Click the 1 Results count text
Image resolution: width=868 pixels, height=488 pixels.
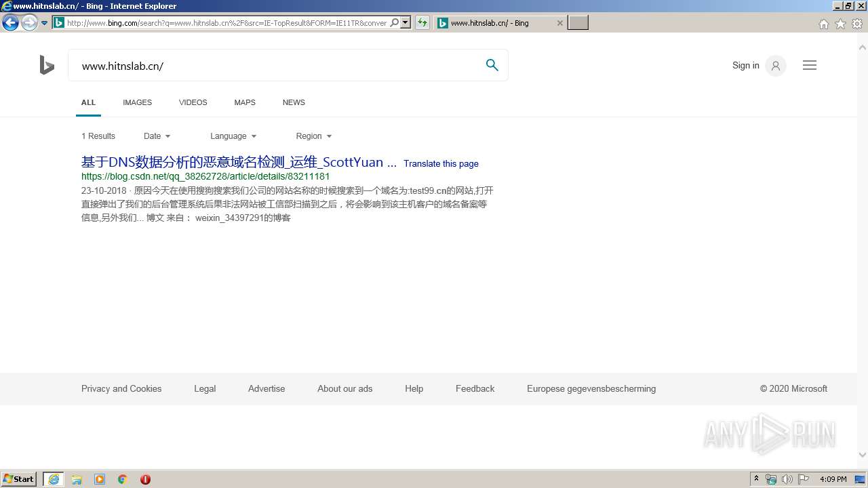point(98,136)
